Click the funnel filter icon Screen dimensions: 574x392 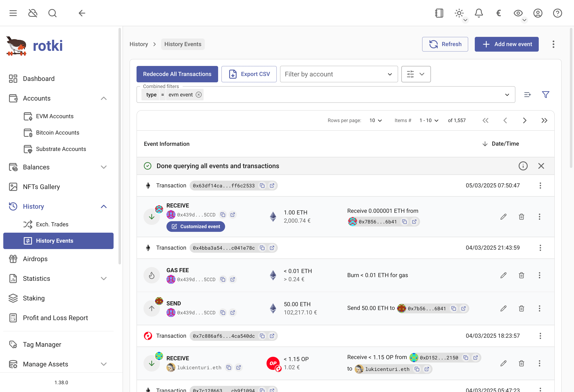pos(546,95)
